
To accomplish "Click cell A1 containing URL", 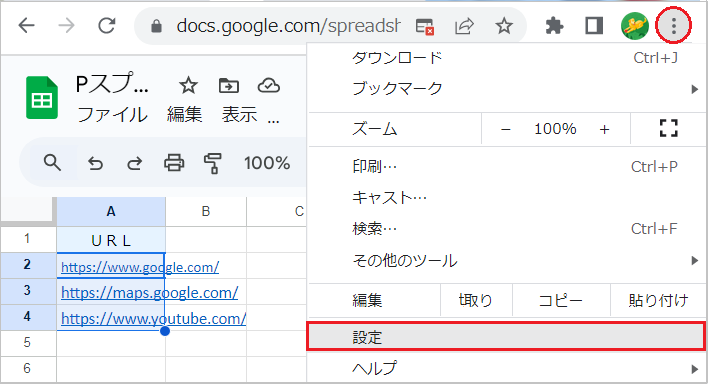I will coord(111,240).
